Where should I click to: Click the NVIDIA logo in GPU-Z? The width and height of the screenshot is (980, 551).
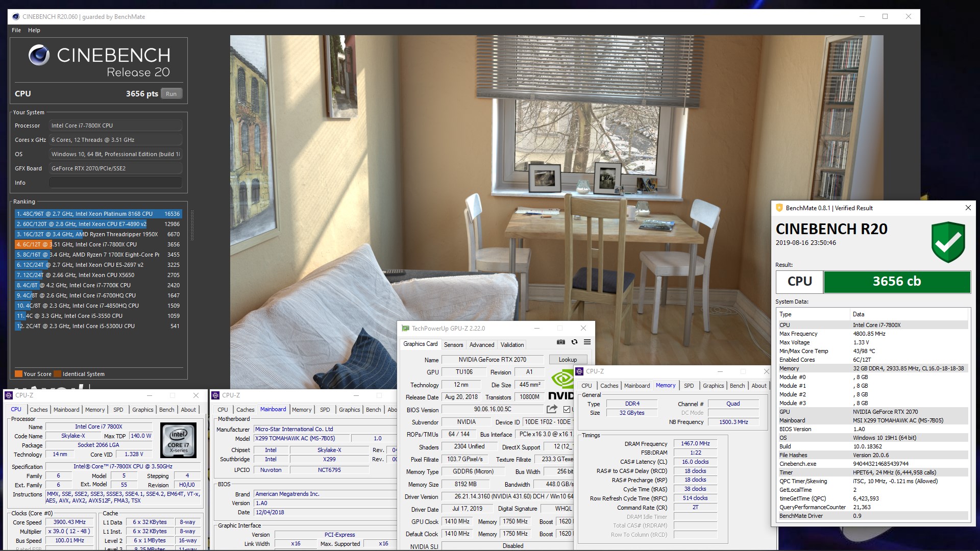tap(560, 385)
